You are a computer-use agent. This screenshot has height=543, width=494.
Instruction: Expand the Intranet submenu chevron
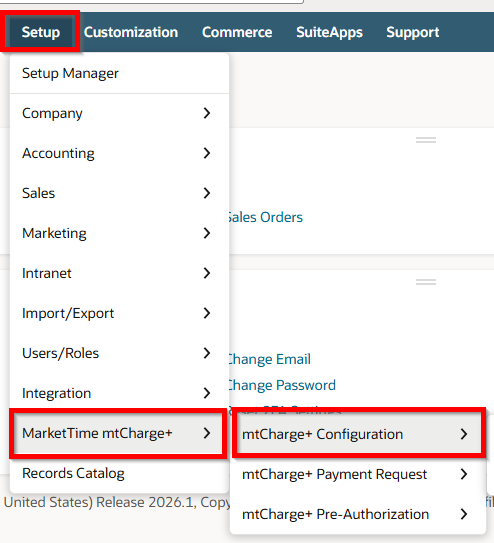pos(207,273)
